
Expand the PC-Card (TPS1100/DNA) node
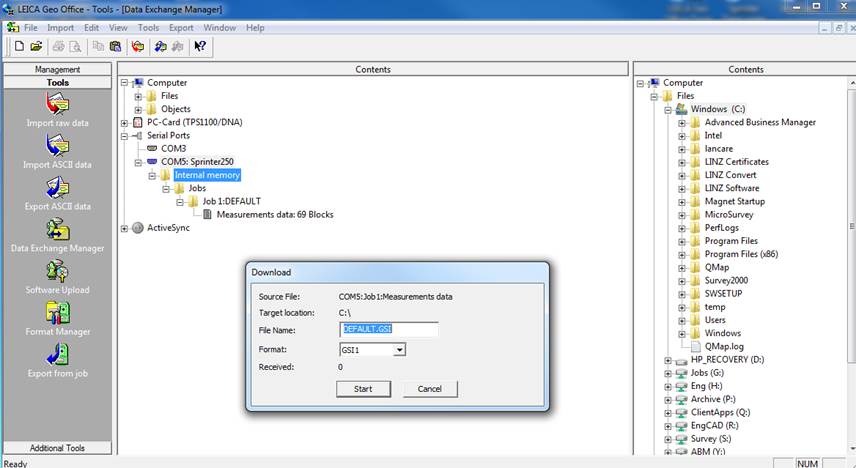[125, 122]
